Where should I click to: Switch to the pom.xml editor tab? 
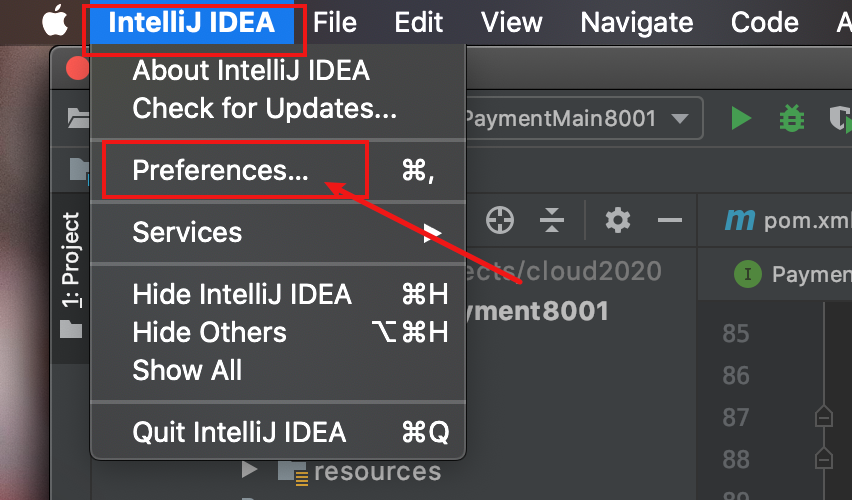point(786,221)
